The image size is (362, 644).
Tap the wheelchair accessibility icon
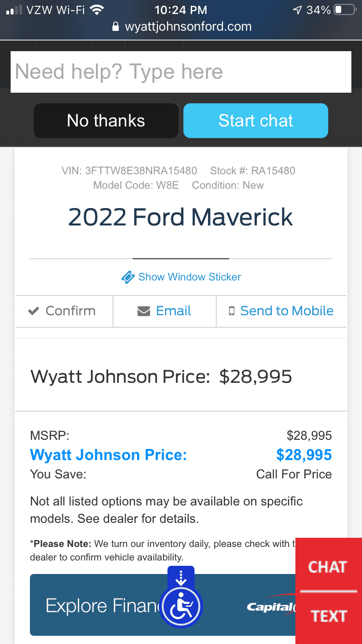(x=182, y=606)
